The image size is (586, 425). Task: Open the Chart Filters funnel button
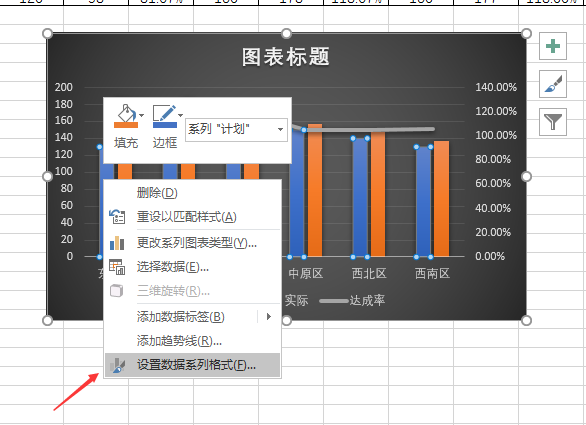[553, 122]
